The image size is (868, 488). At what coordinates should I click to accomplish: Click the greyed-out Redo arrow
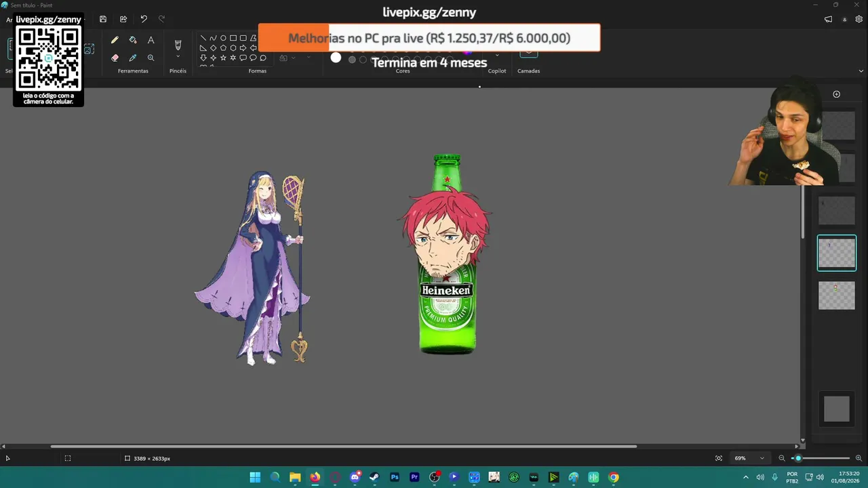coord(161,19)
